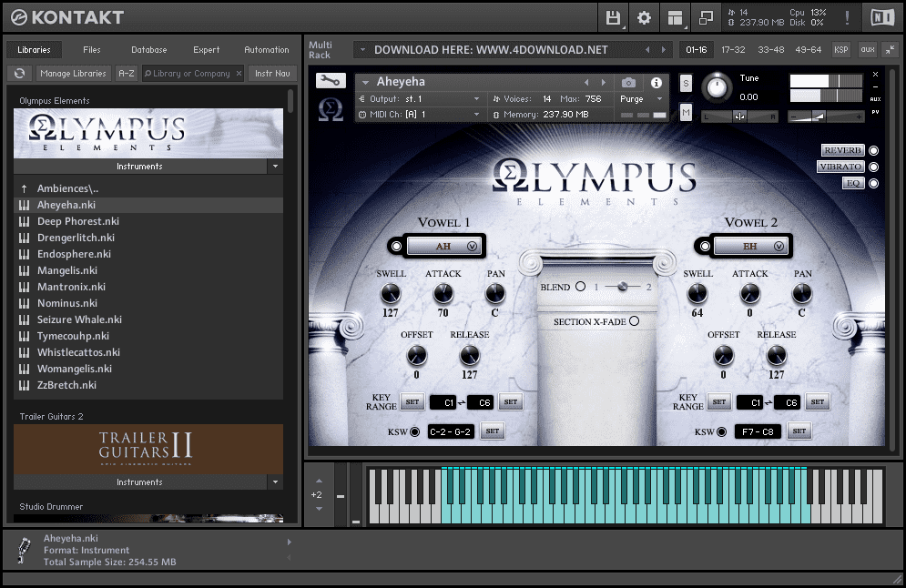Collapse the rack view icon
The height and width of the screenshot is (588, 906).
point(890,50)
